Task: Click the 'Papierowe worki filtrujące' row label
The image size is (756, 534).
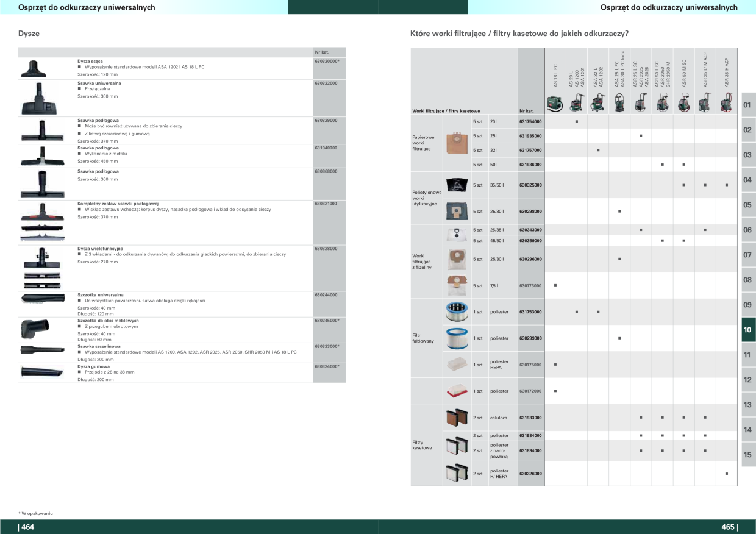Action: tap(424, 143)
